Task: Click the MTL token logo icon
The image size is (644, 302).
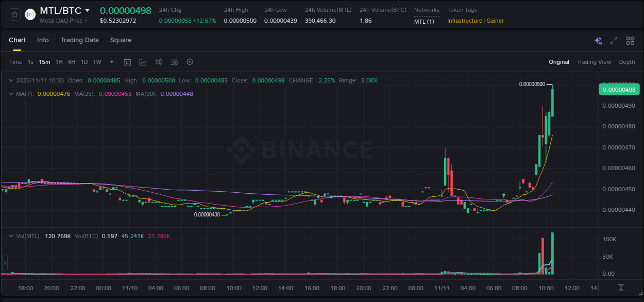Action: [31, 14]
